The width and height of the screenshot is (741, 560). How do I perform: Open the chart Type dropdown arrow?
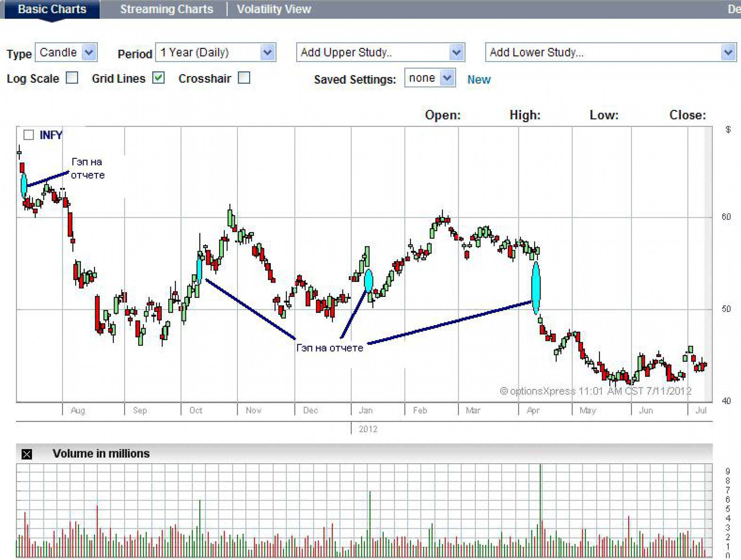click(x=89, y=52)
